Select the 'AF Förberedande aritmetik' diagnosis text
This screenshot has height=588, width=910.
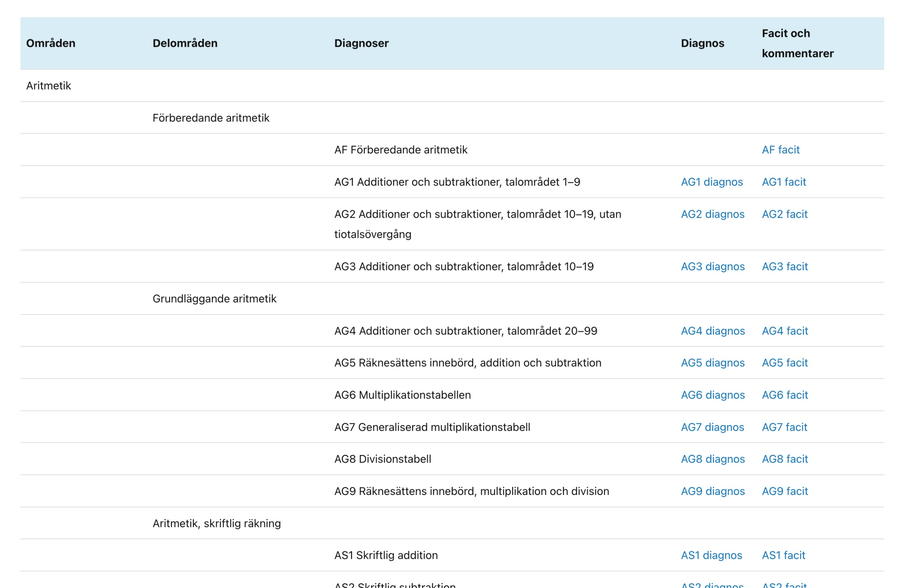click(401, 150)
